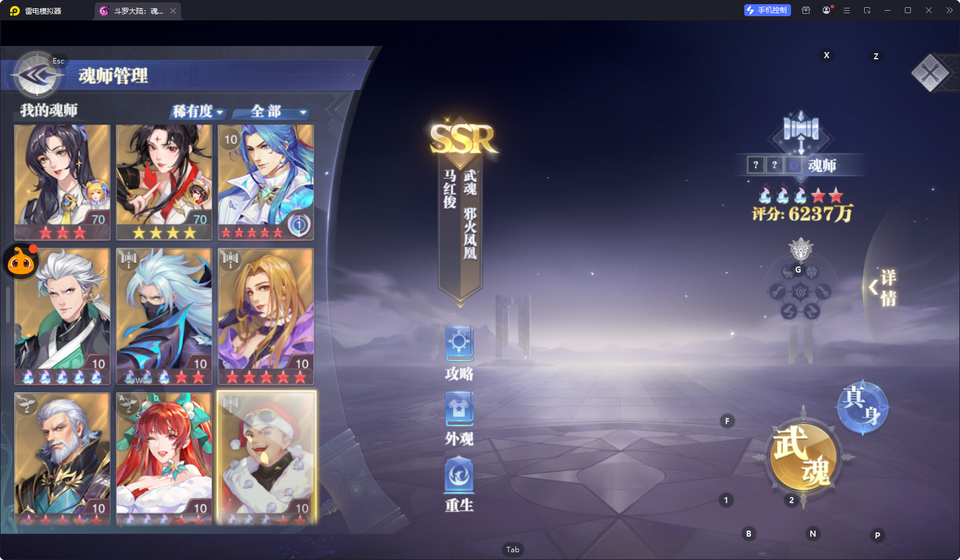Collapse the emulator sidebar double-chevron
Image resolution: width=960 pixels, height=560 pixels.
(x=949, y=10)
